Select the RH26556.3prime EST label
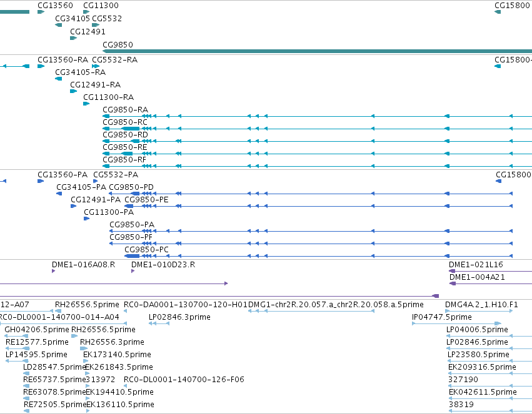This screenshot has width=532, height=414. (112, 342)
